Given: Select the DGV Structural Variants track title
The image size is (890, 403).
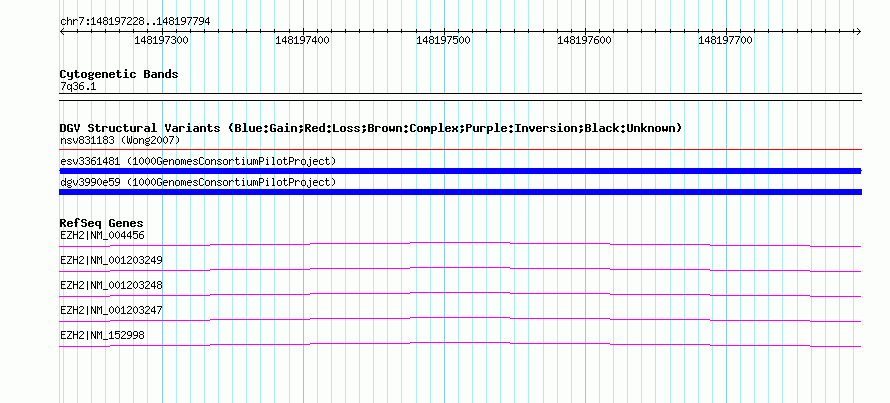Looking at the screenshot, I should click(x=371, y=128).
